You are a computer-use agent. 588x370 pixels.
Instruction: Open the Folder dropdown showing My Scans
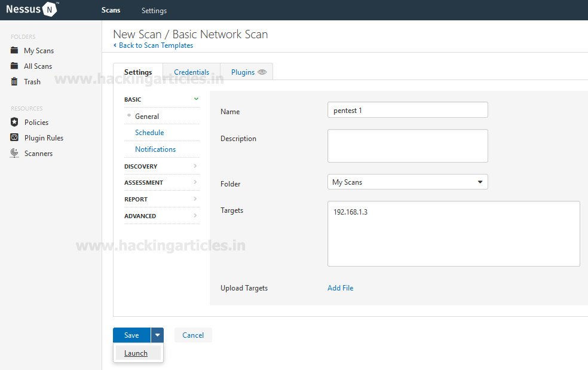(x=408, y=182)
